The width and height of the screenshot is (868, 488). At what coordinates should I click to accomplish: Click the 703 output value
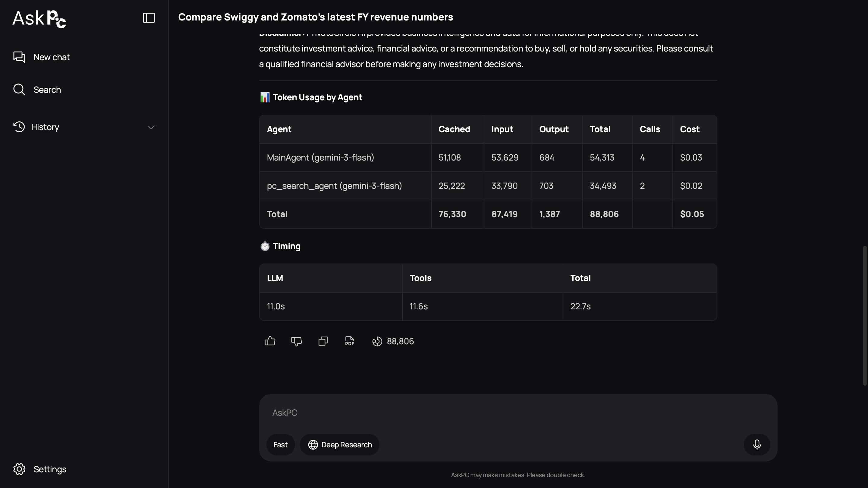(x=546, y=186)
